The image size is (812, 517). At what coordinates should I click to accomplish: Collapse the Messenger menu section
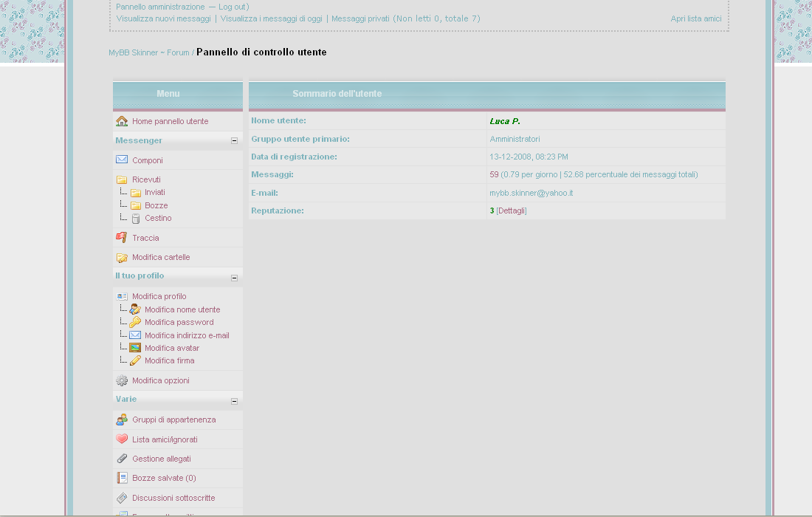234,140
